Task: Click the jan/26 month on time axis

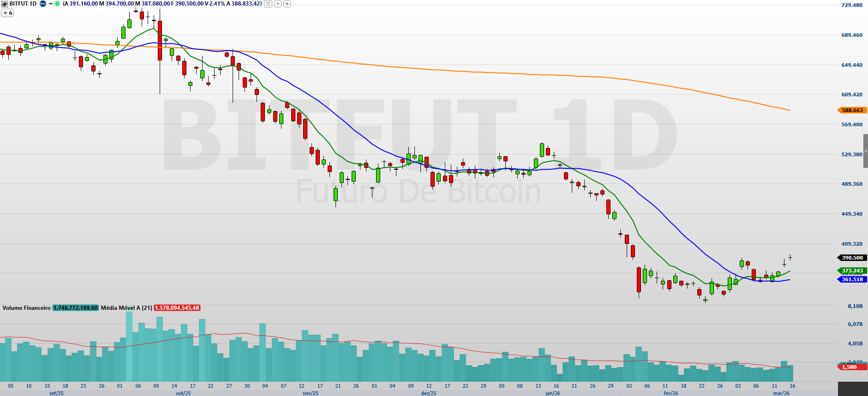Action: point(552,393)
